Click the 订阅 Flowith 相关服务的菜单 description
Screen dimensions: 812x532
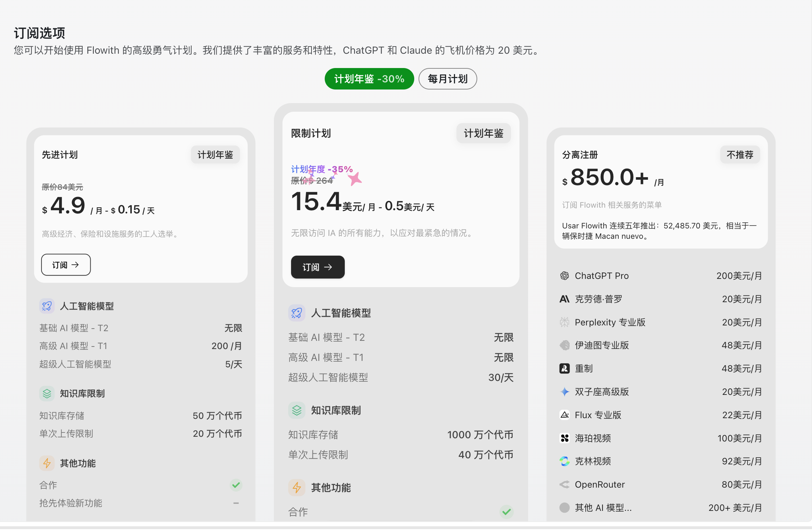(612, 205)
